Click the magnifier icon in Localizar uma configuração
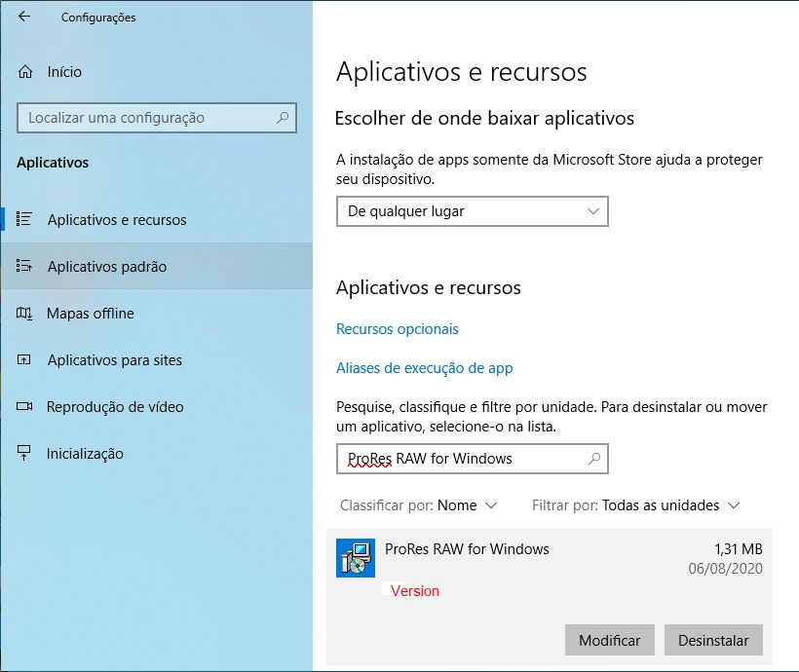The image size is (799, 672). (283, 118)
